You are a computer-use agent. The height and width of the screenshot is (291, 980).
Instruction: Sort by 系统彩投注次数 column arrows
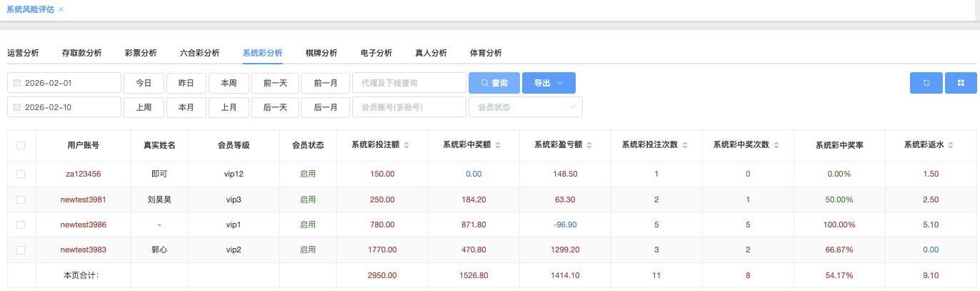pos(685,145)
